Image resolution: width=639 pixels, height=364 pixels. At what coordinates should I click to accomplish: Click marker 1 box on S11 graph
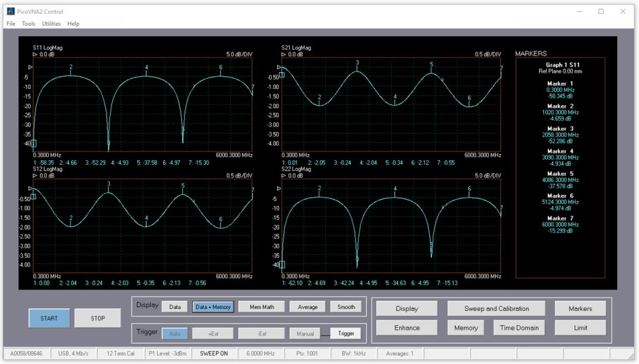click(x=33, y=143)
